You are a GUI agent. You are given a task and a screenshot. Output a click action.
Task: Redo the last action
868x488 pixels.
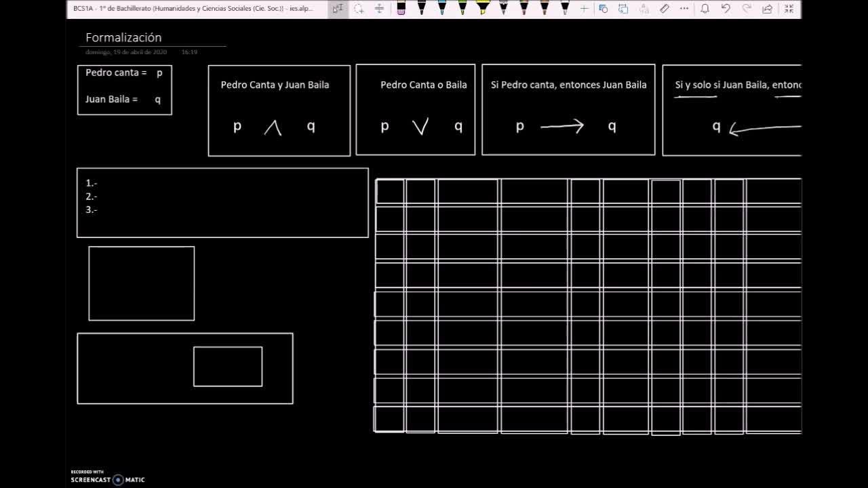(x=747, y=9)
